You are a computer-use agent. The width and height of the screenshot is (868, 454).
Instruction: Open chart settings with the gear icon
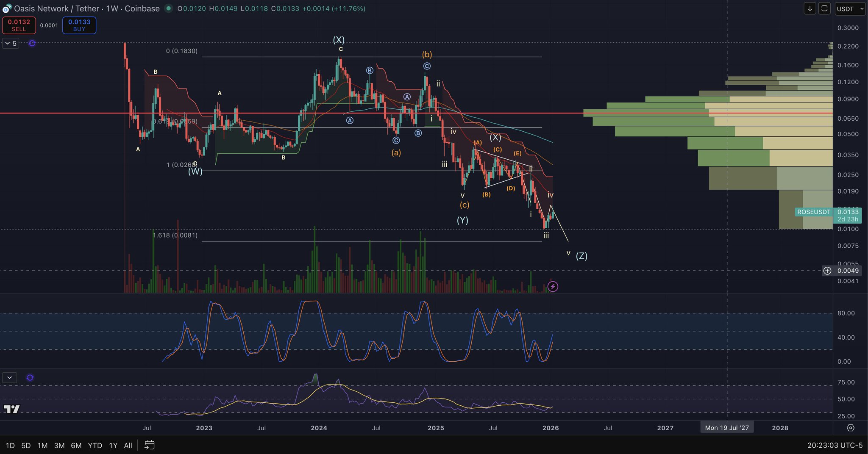850,428
